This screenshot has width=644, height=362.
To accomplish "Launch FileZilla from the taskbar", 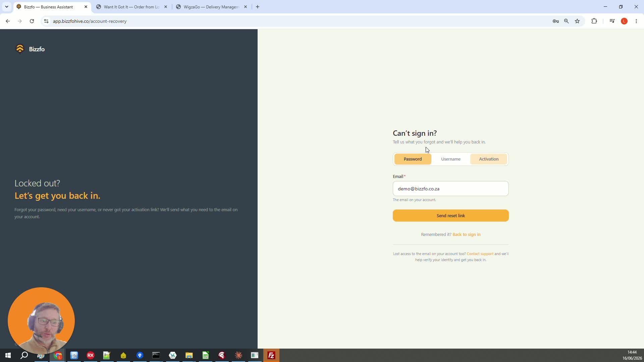I will click(x=271, y=355).
